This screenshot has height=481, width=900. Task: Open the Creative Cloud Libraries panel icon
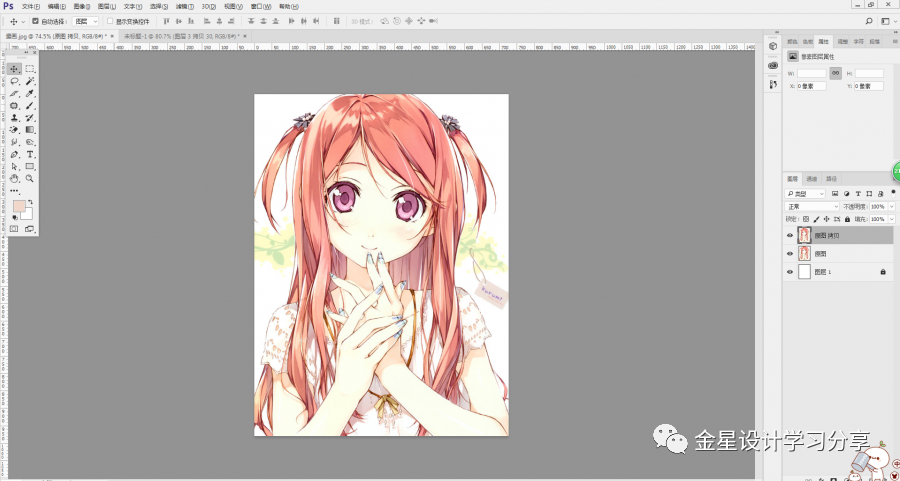[x=773, y=65]
